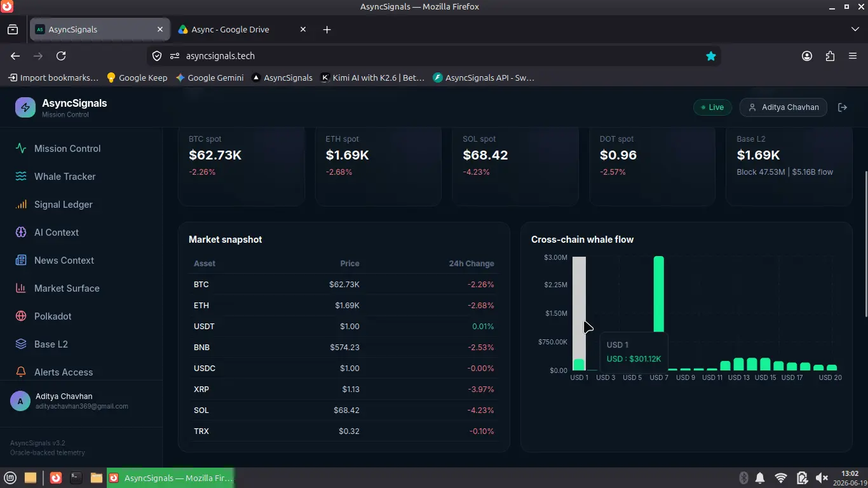The image size is (868, 488).
Task: Open the Google Gemini bookmark
Action: pyautogui.click(x=210, y=78)
